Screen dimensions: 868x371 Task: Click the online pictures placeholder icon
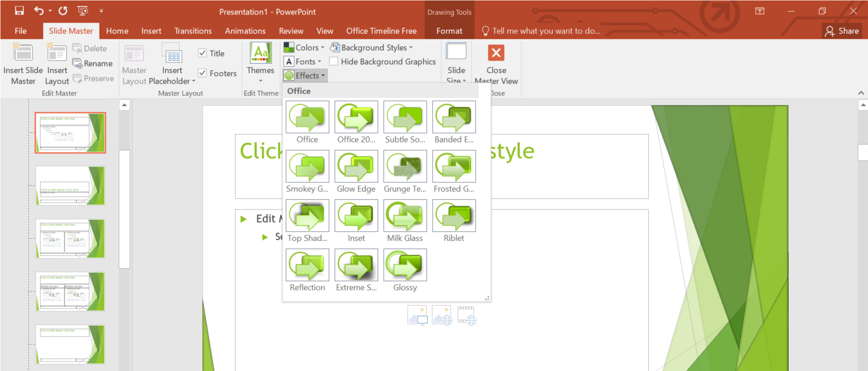442,315
